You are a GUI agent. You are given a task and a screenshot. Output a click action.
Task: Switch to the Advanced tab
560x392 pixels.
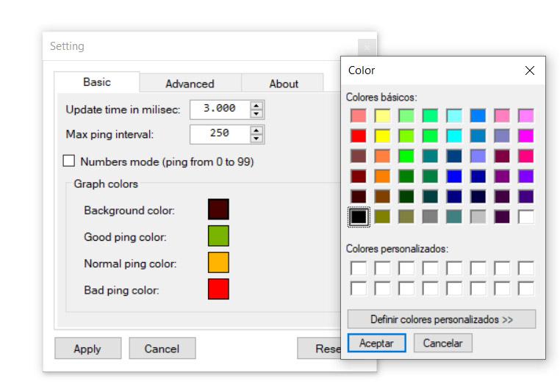190,84
